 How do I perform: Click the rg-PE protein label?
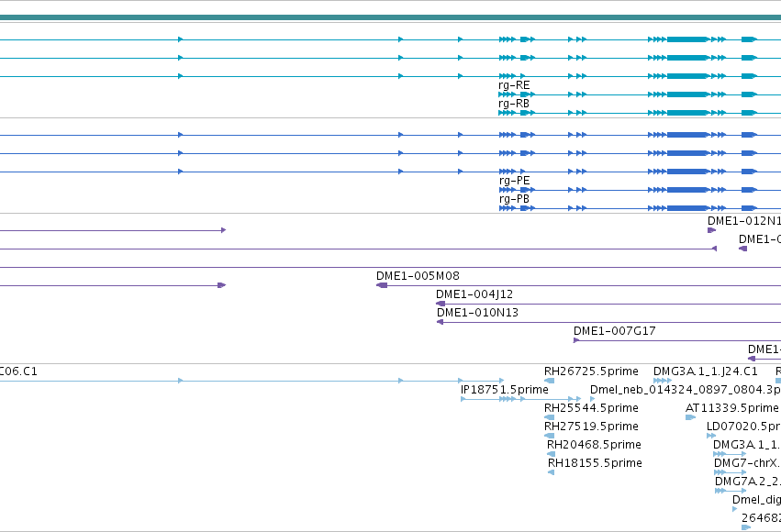point(515,181)
